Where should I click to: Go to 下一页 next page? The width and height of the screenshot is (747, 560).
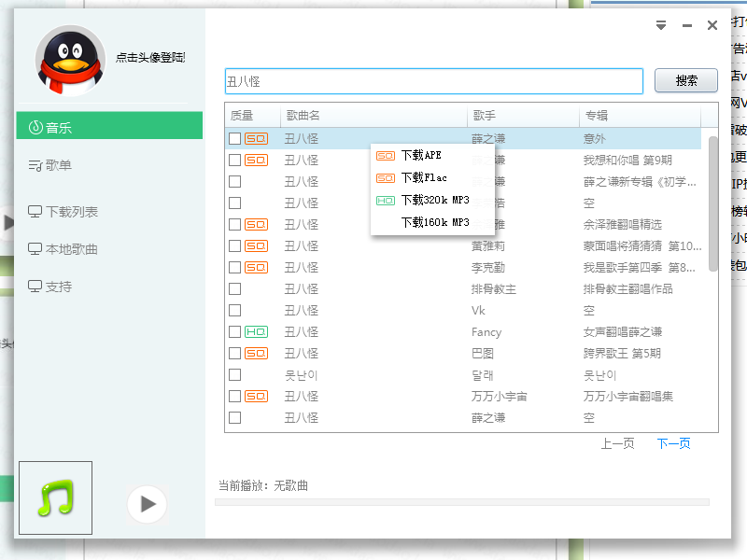click(673, 443)
